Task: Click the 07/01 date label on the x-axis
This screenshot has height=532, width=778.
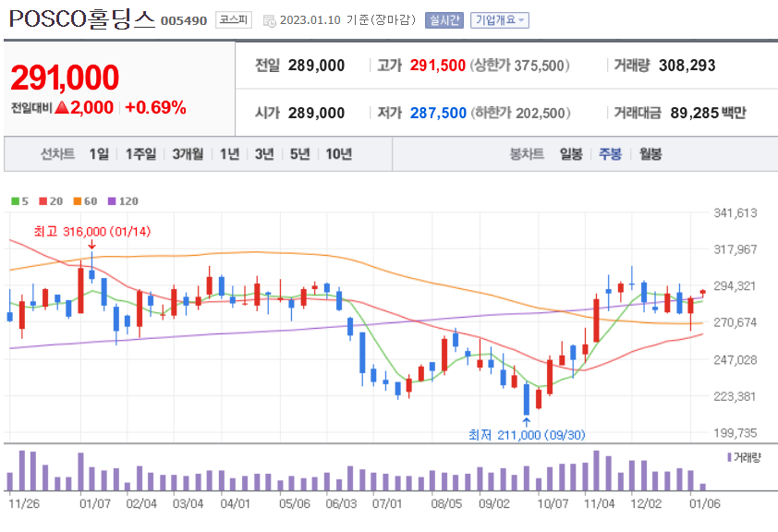Action: click(387, 503)
